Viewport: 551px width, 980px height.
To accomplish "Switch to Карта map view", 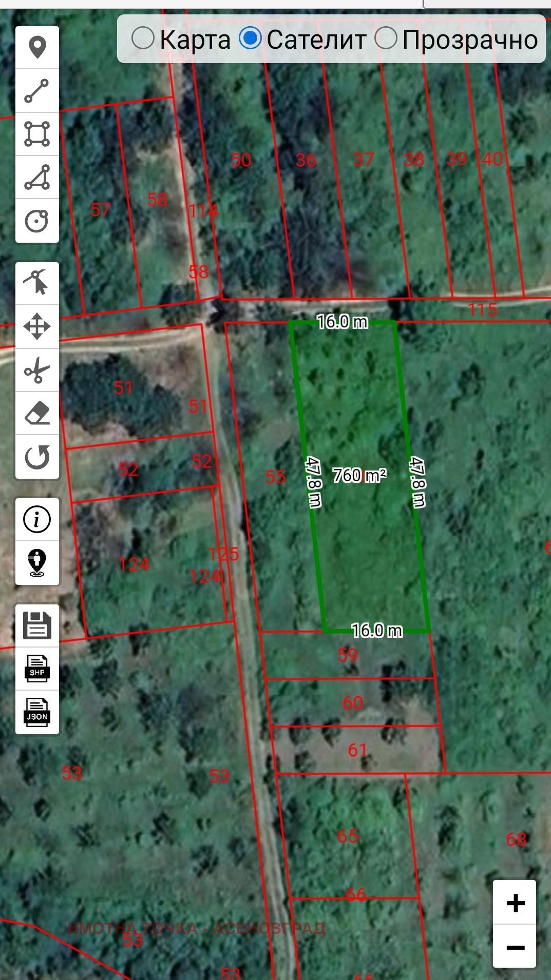I will (143, 38).
